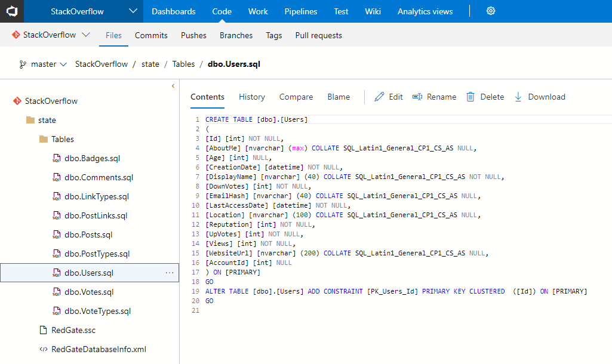Click the state breadcrumb link

[150, 64]
